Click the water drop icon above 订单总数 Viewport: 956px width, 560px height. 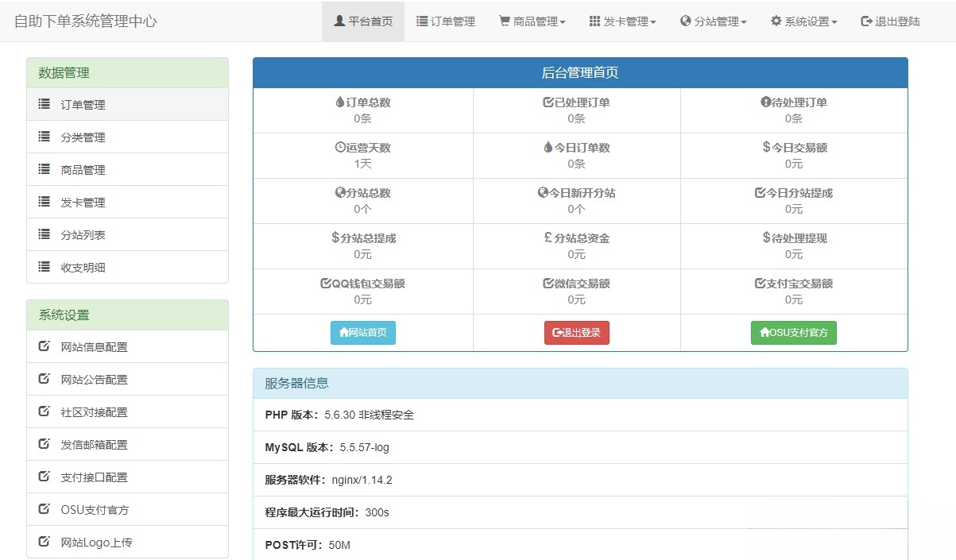click(339, 101)
